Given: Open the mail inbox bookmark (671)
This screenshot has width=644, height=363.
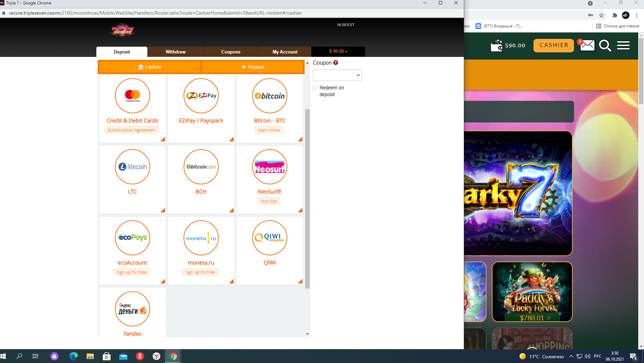Looking at the screenshot, I should pyautogui.click(x=499, y=26).
